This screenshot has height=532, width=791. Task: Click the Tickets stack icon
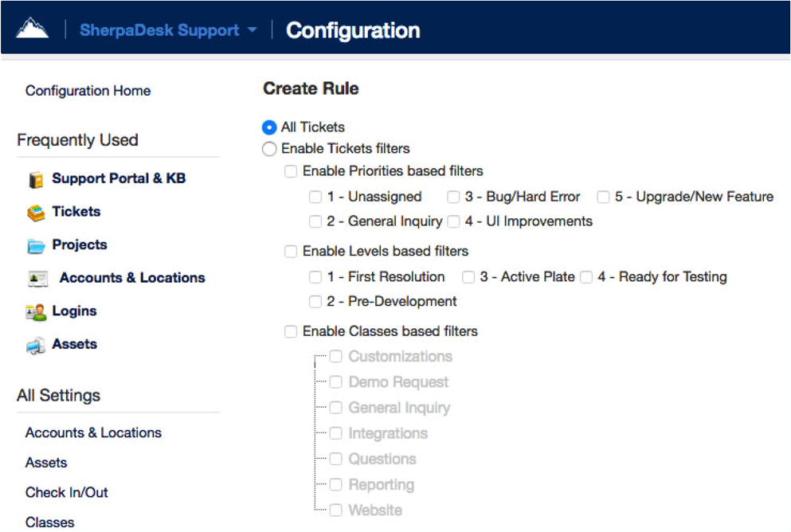(x=35, y=213)
